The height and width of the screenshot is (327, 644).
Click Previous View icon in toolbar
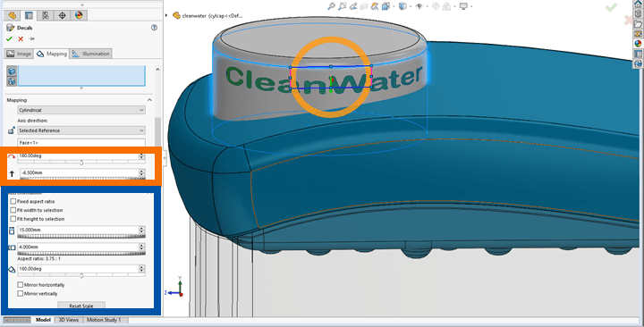tap(352, 6)
